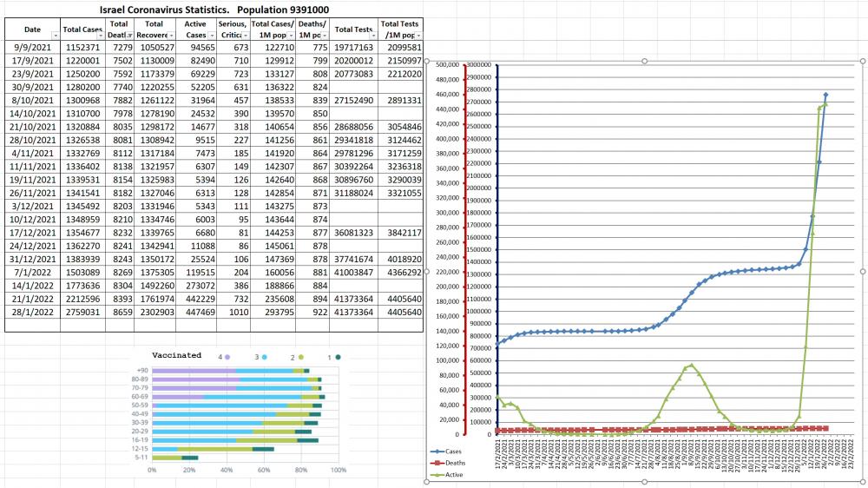Select tests per million cell 3842117
This screenshot has height=488, width=868.
click(401, 234)
